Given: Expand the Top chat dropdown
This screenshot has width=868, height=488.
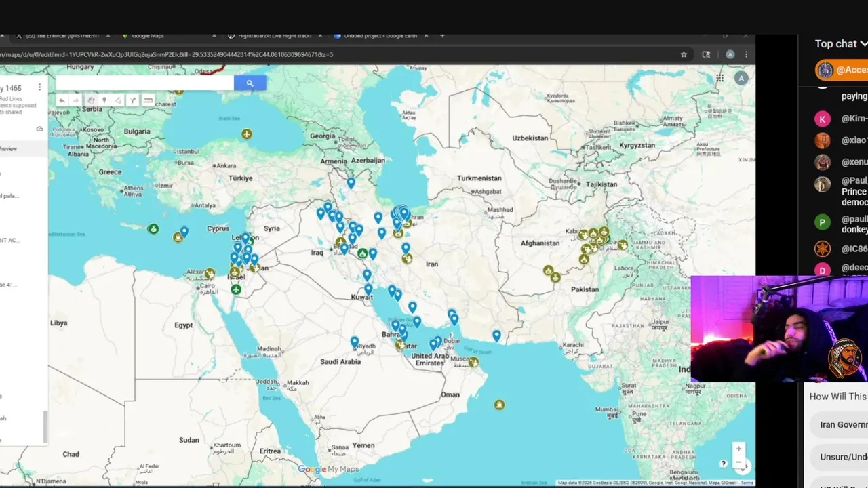Looking at the screenshot, I should (841, 44).
